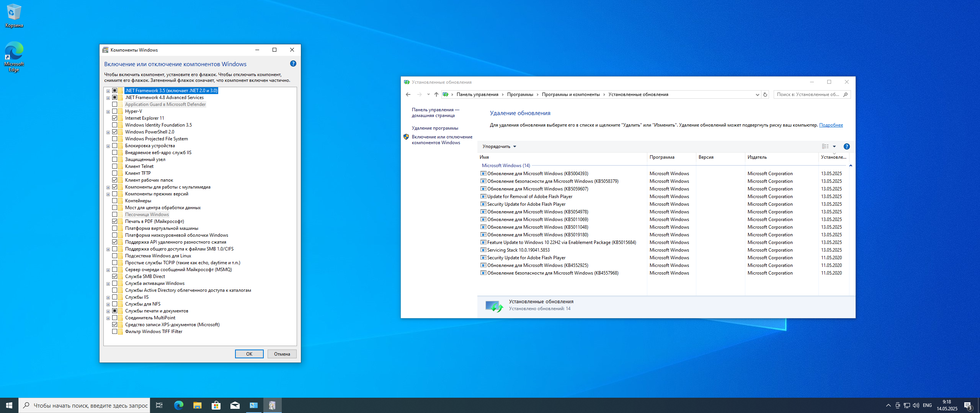This screenshot has height=413, width=980.
Task: Open Task View on the taskbar
Action: point(159,405)
